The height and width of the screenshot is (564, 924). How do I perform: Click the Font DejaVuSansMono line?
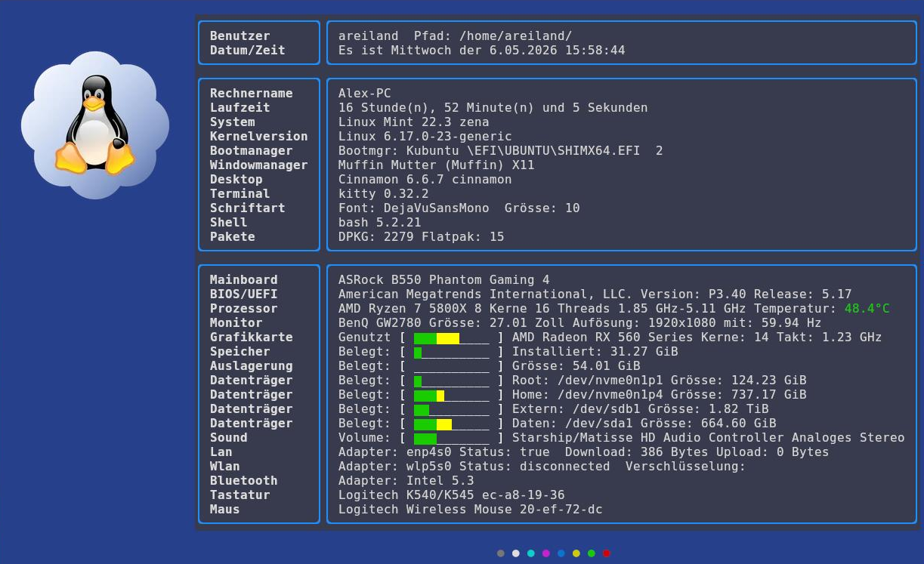[459, 208]
